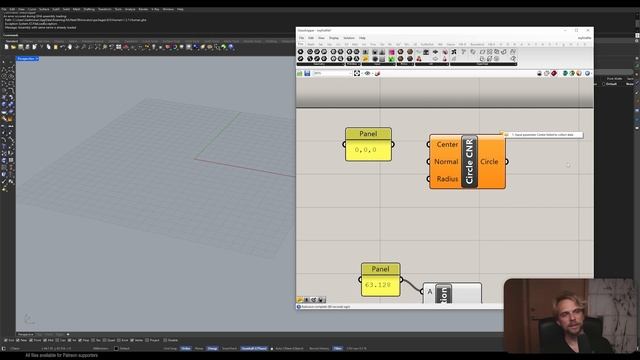Image resolution: width=640 pixels, height=360 pixels.
Task: Select the Panel component containing 0,0,0
Action: 368,144
